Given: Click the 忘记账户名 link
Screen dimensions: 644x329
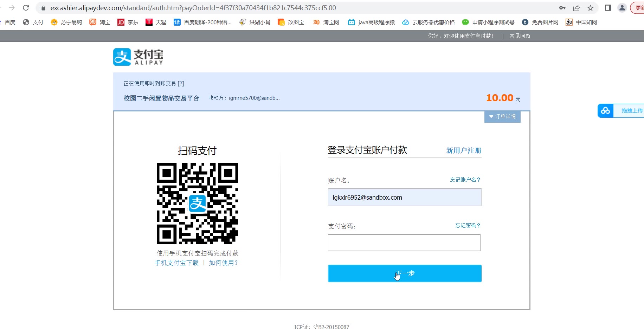Looking at the screenshot, I should (465, 180).
